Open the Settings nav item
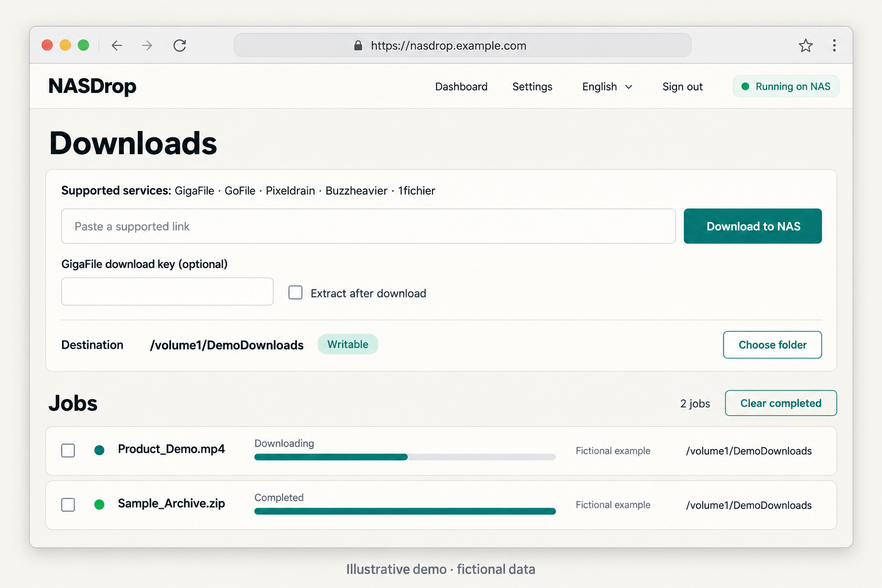Image resolution: width=882 pixels, height=588 pixels. (532, 87)
